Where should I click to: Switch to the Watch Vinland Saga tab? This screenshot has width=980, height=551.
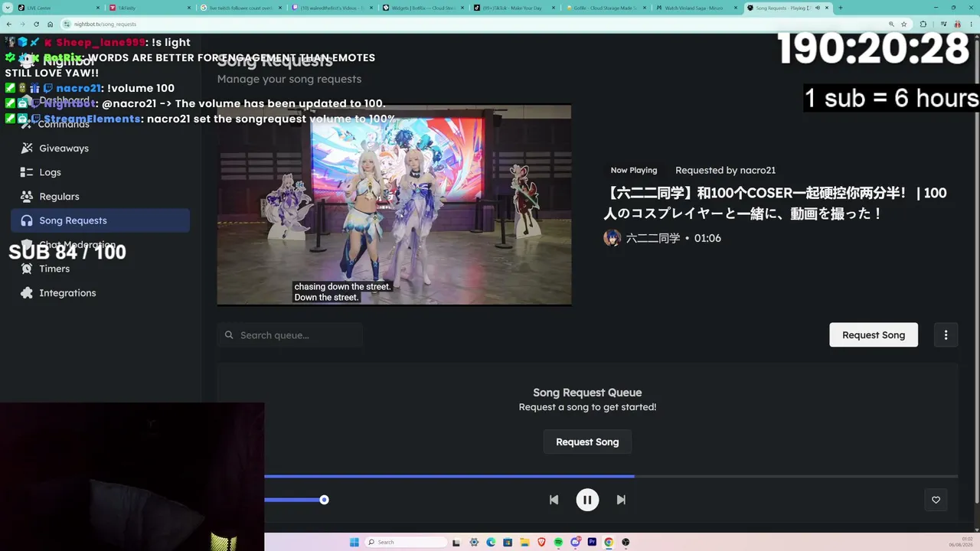point(698,8)
